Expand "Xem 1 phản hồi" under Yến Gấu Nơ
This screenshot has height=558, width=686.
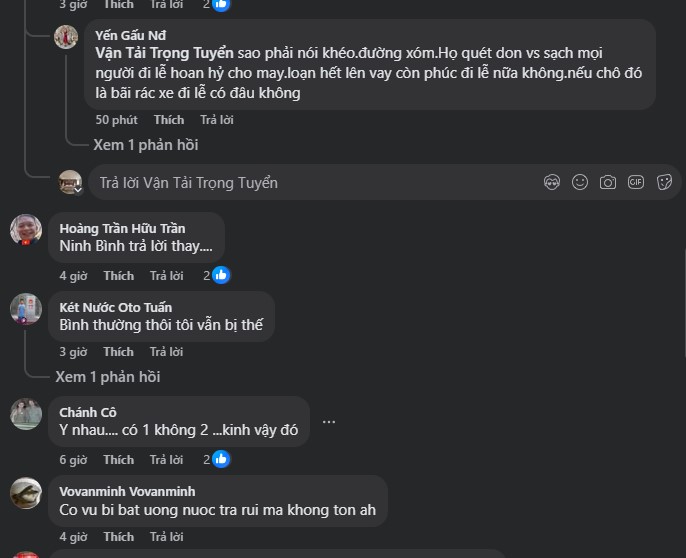pyautogui.click(x=146, y=145)
